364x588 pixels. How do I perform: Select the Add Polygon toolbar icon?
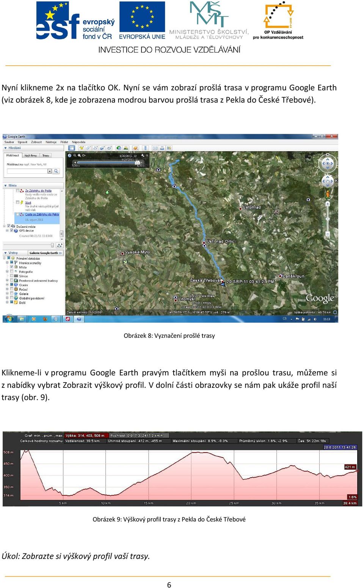tap(88, 148)
